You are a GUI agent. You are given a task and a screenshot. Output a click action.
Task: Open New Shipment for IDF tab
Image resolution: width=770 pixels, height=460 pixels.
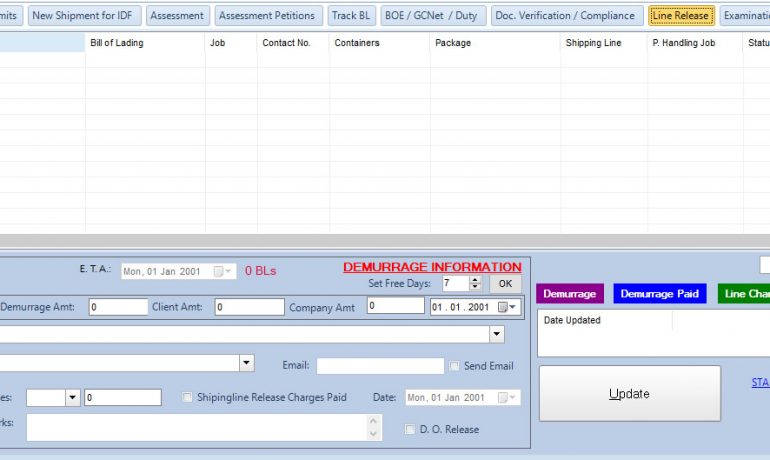(84, 16)
